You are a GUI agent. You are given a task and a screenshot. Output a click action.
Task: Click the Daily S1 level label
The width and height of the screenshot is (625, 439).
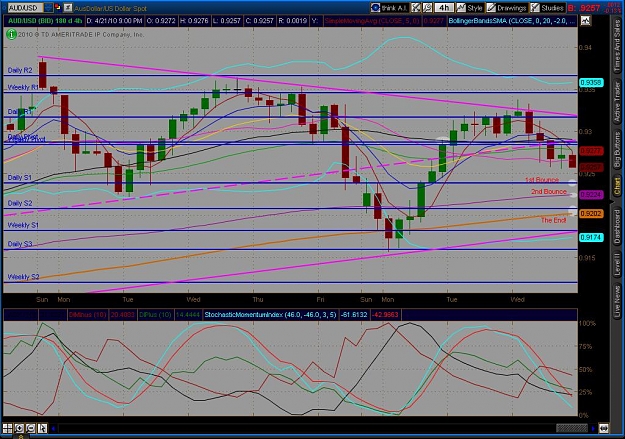pyautogui.click(x=20, y=177)
